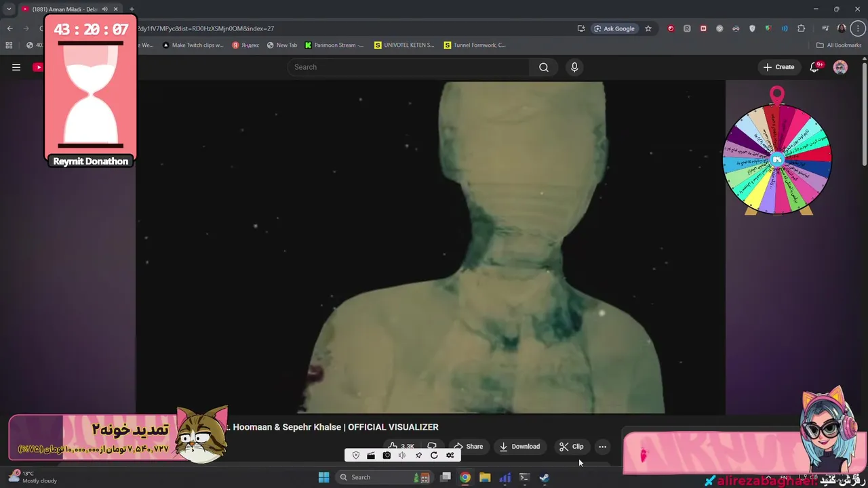Open the YouTube hamburger guide menu
This screenshot has height=488, width=868.
16,67
